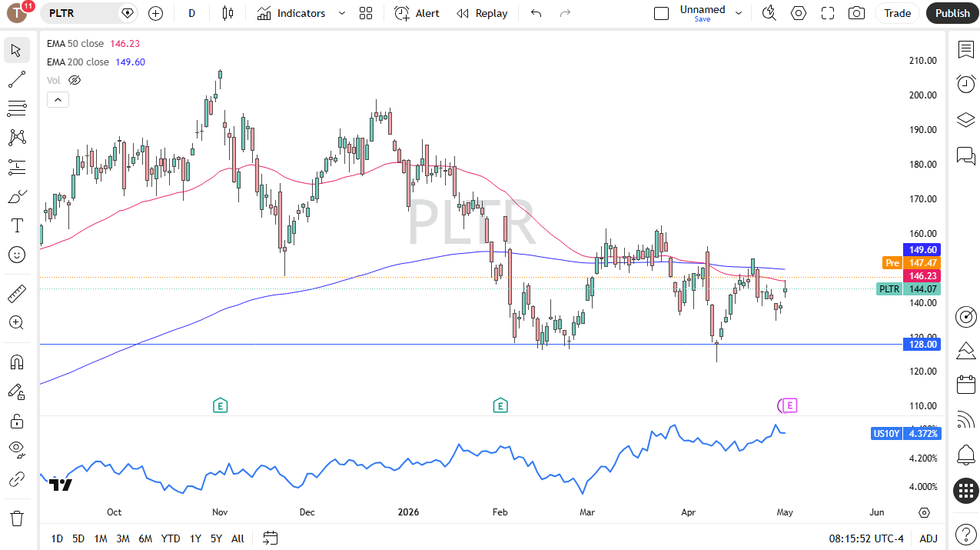The width and height of the screenshot is (980, 550).
Task: Select the 1M date range
Action: click(x=101, y=538)
